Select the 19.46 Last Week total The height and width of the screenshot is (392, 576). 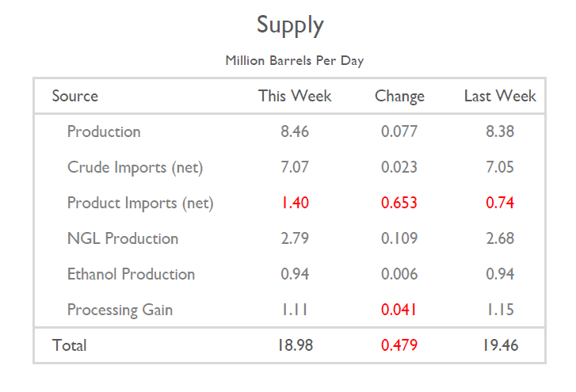coord(500,346)
